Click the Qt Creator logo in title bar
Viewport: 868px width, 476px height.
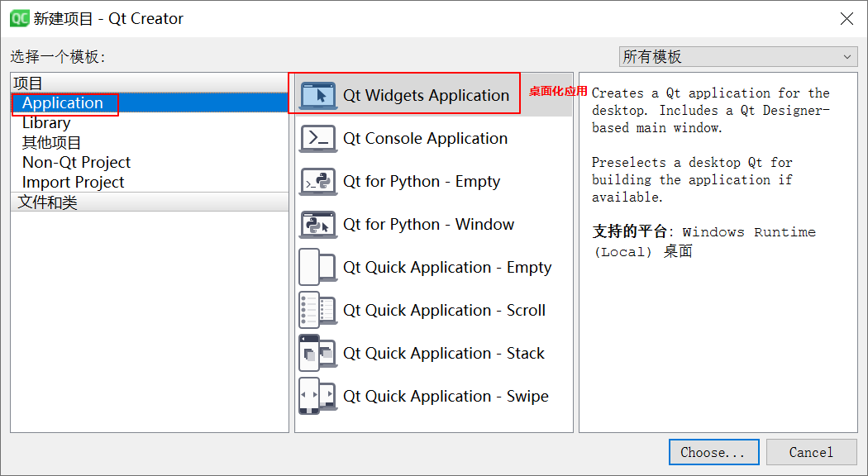[x=19, y=18]
